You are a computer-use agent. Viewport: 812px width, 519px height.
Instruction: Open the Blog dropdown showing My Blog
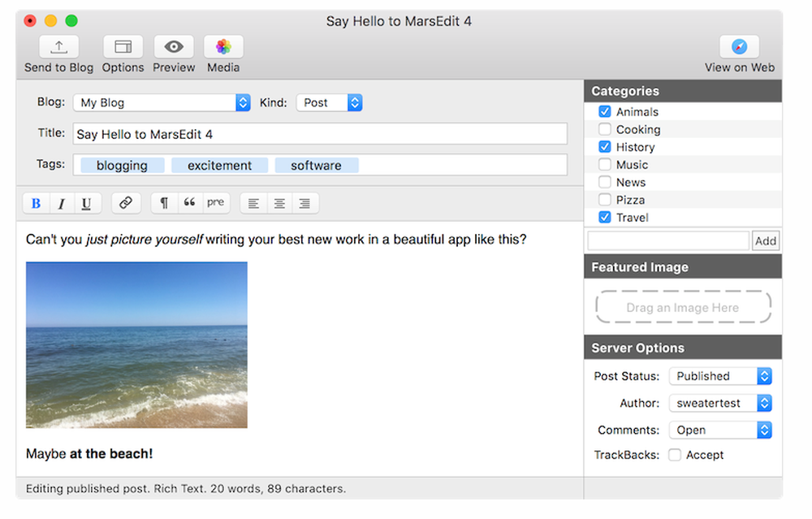[162, 102]
